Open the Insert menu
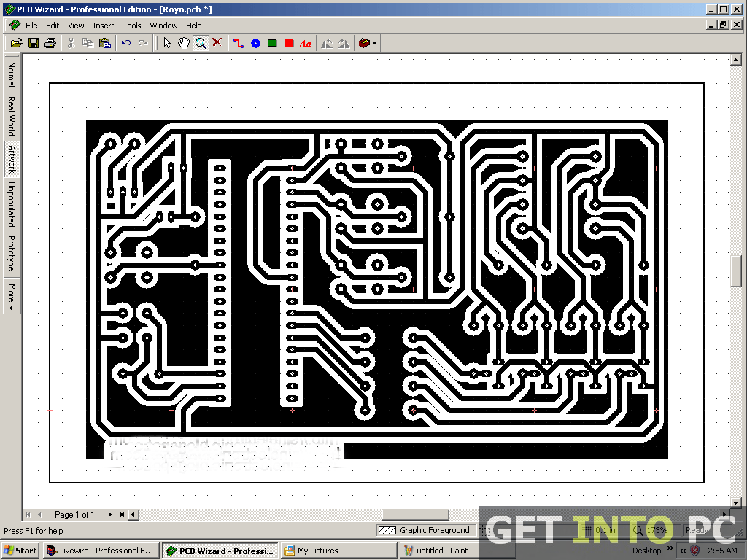This screenshot has height=560, width=747. coord(104,25)
